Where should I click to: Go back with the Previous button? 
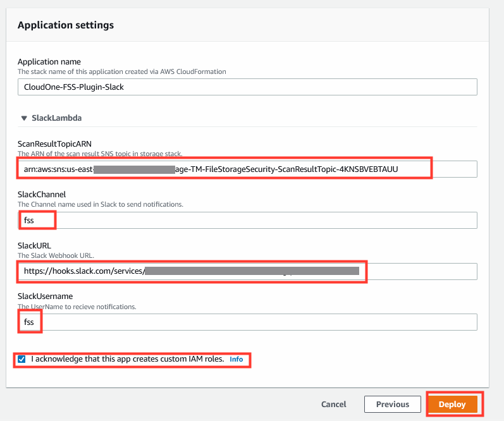393,405
